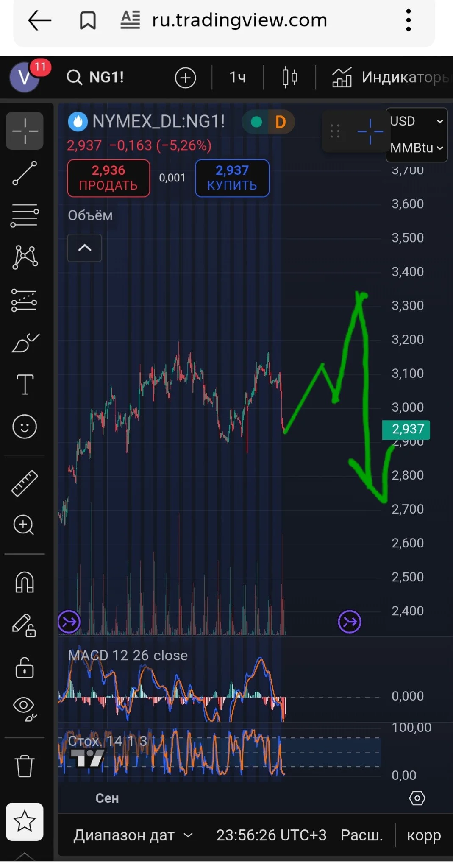Toggle hide all drawings eye

coord(25,709)
